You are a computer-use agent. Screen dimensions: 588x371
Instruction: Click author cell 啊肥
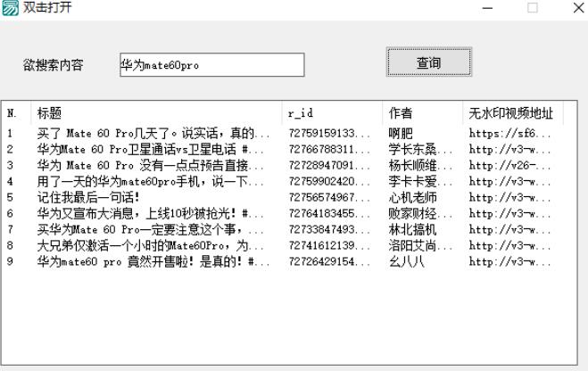pos(401,133)
